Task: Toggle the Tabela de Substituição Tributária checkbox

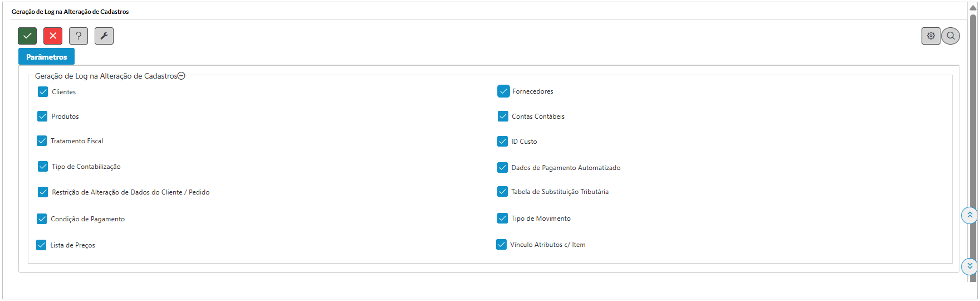Action: coord(502,191)
